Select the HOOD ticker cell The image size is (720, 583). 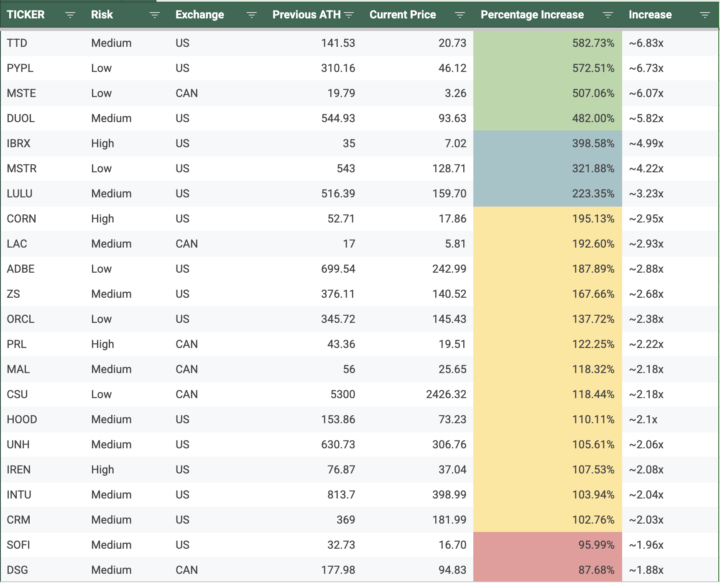[x=43, y=420]
